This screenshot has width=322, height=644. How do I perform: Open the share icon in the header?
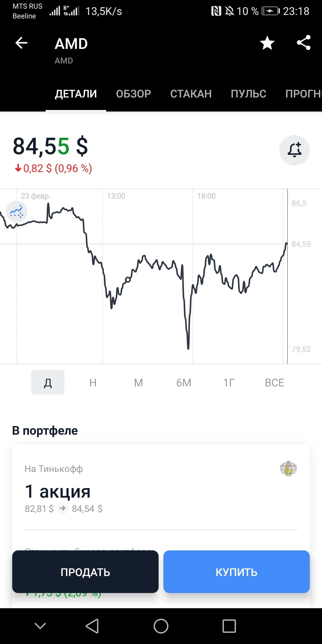click(304, 43)
